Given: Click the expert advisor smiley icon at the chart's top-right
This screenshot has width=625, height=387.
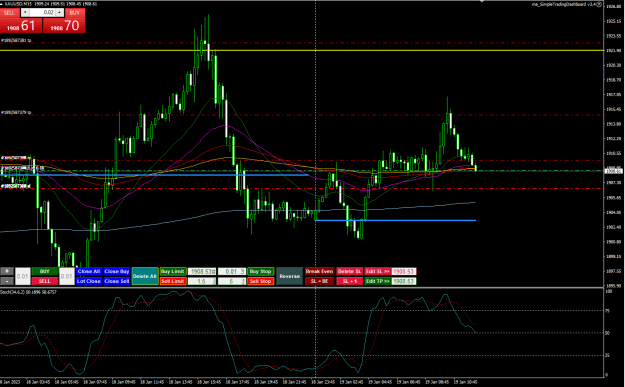Looking at the screenshot, I should point(599,4).
